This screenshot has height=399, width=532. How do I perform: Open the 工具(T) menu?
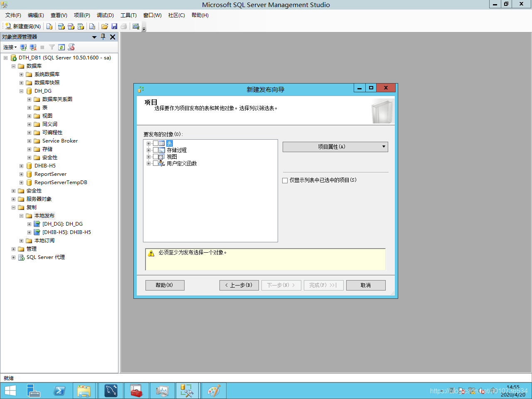[x=128, y=15]
